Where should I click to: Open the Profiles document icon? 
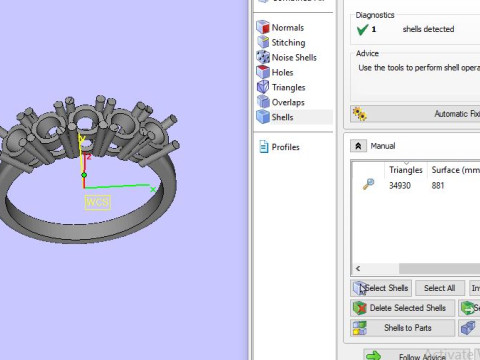point(264,147)
